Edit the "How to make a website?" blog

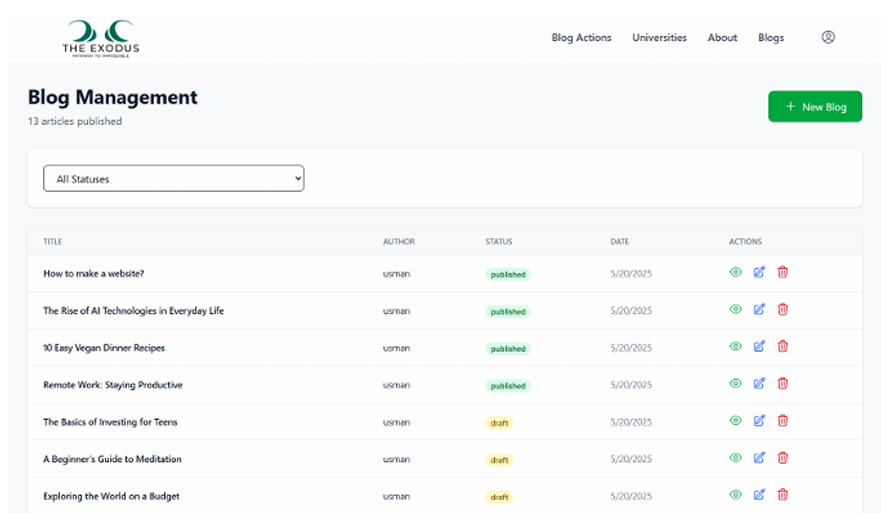tap(759, 272)
